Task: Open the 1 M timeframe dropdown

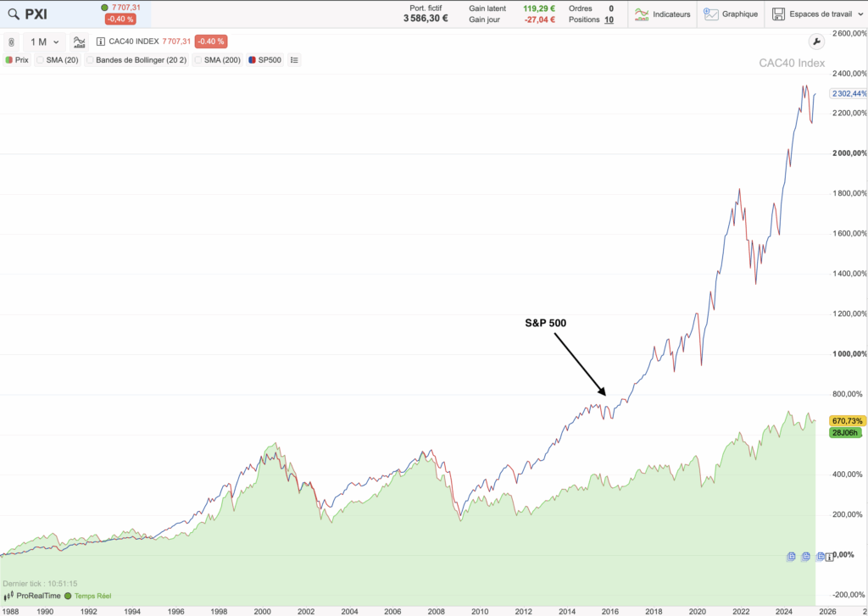Action: [44, 42]
